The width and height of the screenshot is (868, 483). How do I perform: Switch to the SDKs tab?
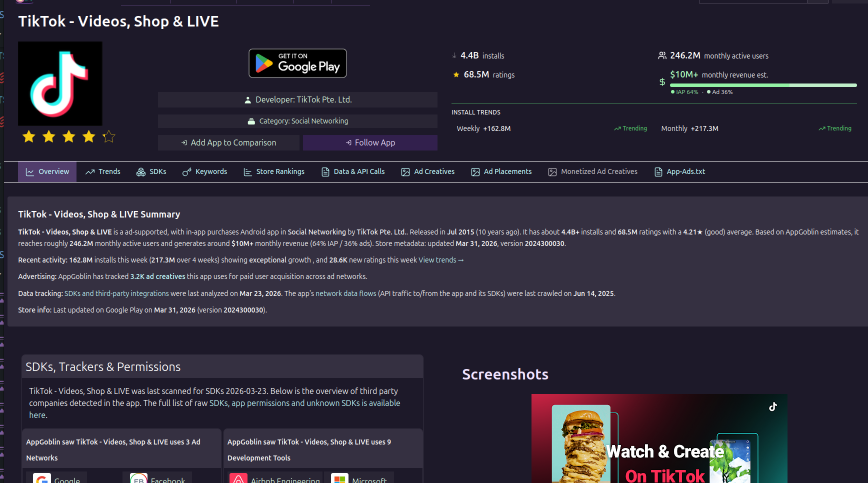pyautogui.click(x=151, y=171)
